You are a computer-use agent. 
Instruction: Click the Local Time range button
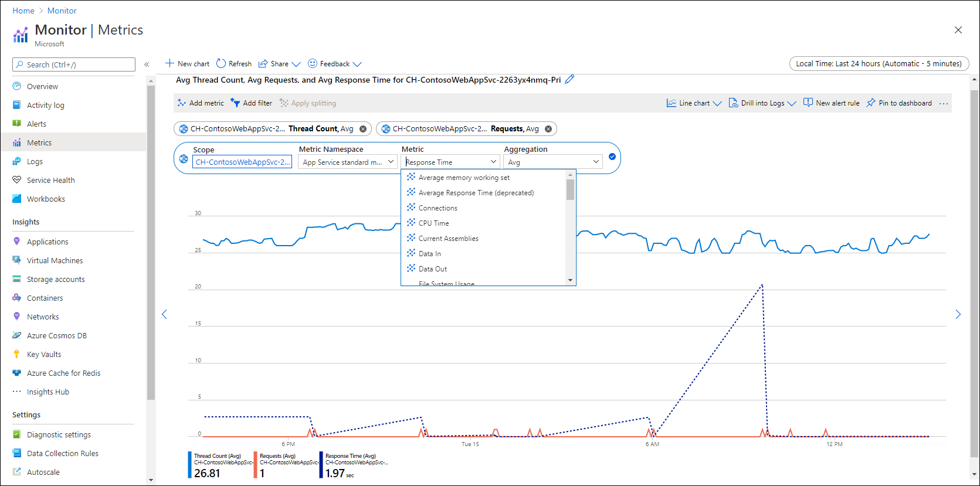[879, 63]
